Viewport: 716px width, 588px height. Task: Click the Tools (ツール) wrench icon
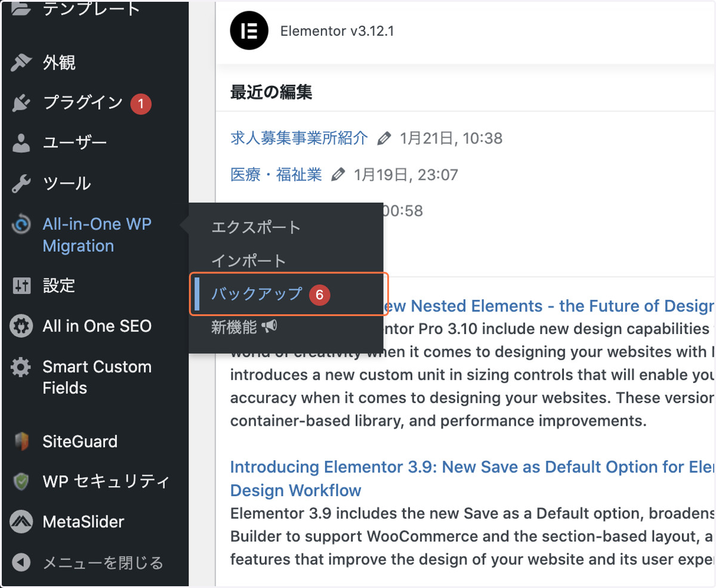pos(21,184)
